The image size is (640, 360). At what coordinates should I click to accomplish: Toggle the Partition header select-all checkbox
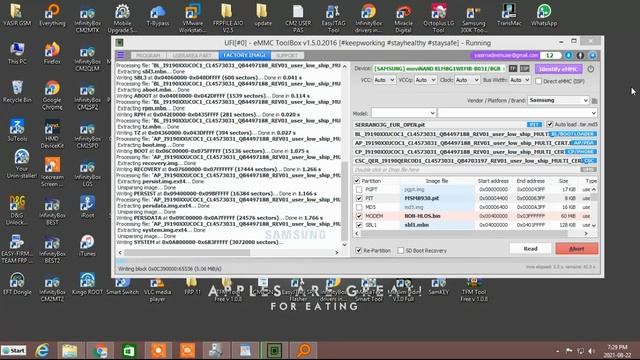click(357, 180)
